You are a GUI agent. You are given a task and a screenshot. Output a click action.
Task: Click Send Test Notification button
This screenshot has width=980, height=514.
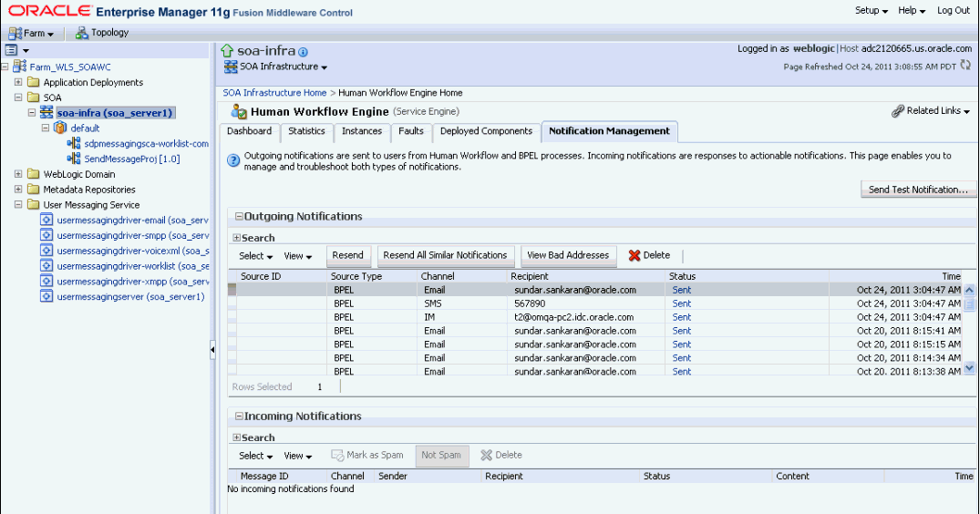coord(918,190)
